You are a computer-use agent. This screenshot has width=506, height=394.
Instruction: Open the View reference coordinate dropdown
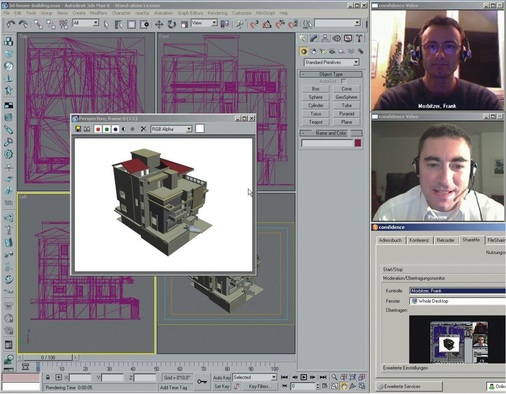pyautogui.click(x=204, y=23)
